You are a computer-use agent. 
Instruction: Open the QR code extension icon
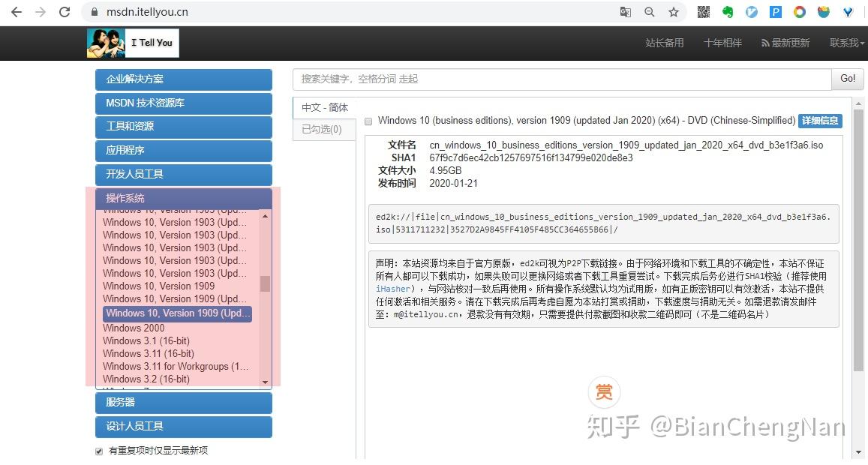pyautogui.click(x=703, y=12)
